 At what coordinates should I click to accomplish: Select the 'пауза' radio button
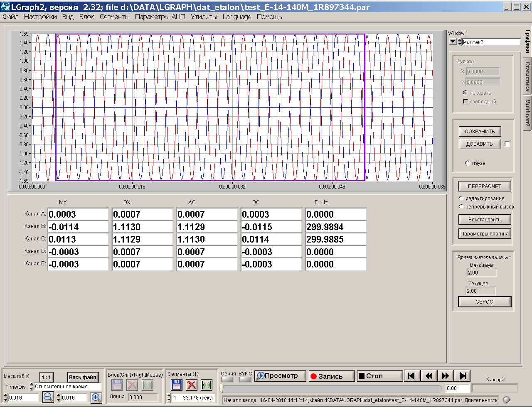(468, 163)
